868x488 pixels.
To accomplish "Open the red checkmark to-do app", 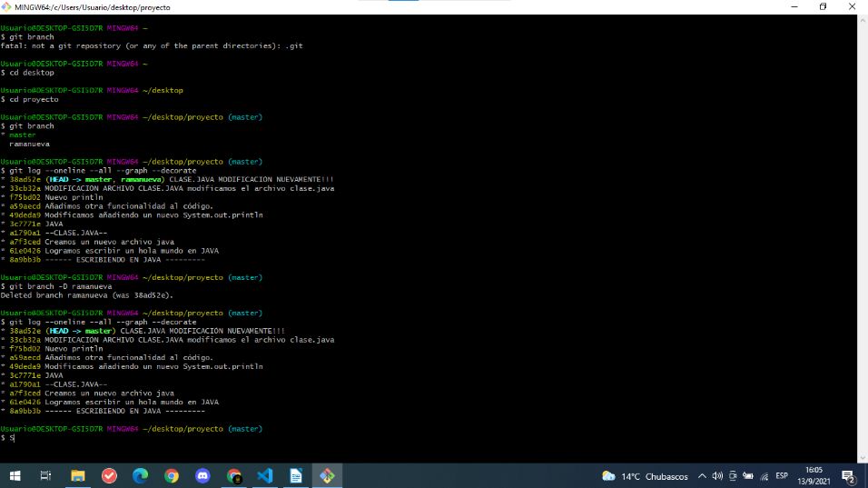I will [109, 476].
